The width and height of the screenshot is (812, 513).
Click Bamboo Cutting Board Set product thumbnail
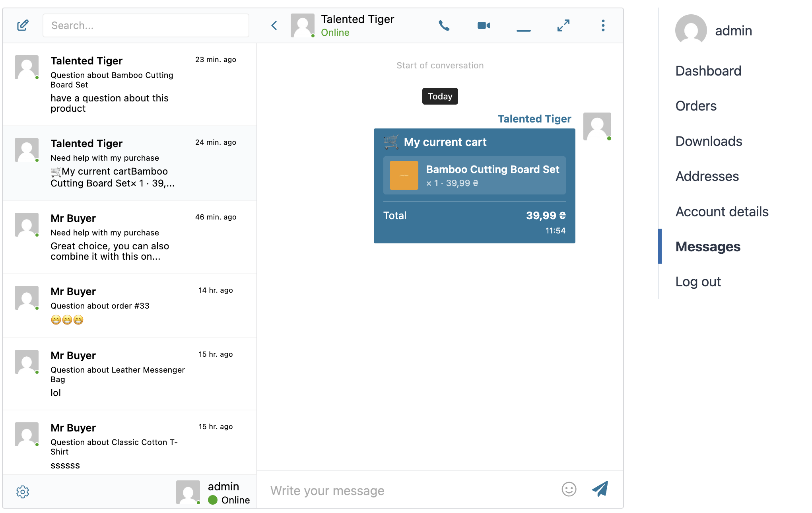[404, 175]
